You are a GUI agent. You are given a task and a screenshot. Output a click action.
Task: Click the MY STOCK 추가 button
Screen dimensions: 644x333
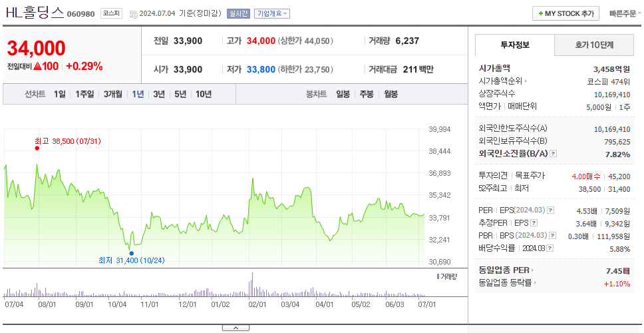[566, 13]
